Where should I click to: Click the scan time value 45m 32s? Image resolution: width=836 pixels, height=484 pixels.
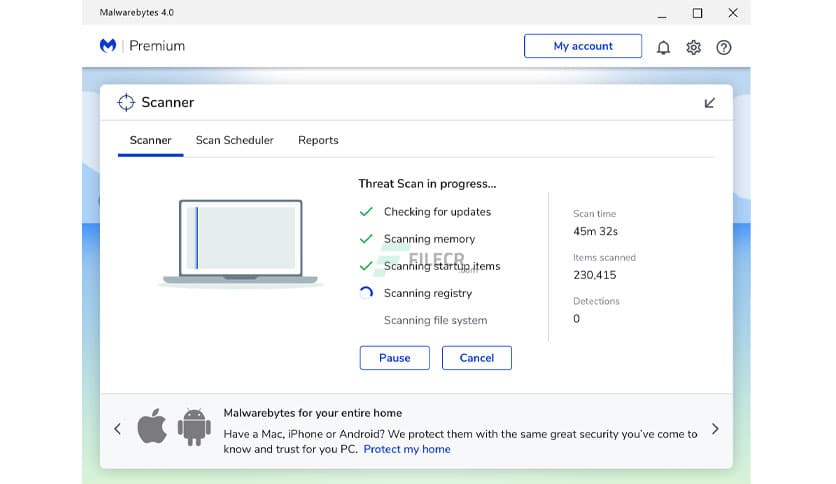coord(596,231)
